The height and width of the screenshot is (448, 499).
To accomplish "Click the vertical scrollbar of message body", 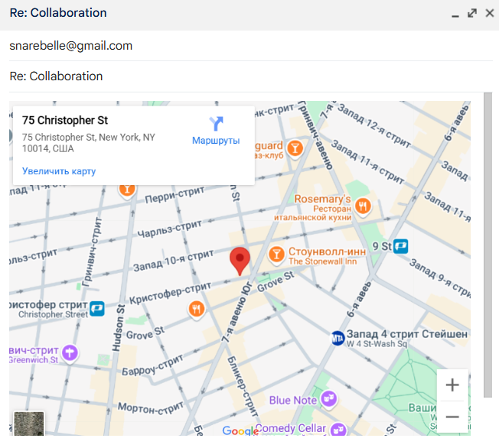I will coord(488,245).
